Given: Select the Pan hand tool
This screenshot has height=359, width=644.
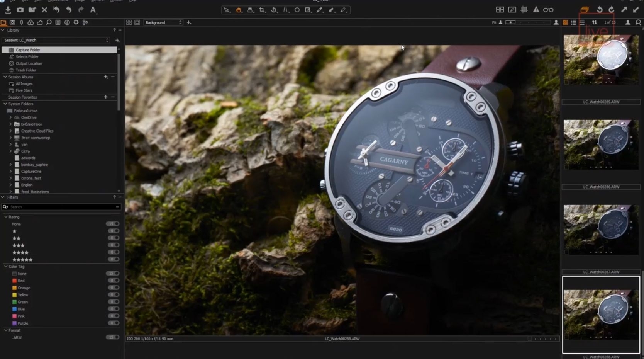Looking at the screenshot, I should tap(239, 10).
